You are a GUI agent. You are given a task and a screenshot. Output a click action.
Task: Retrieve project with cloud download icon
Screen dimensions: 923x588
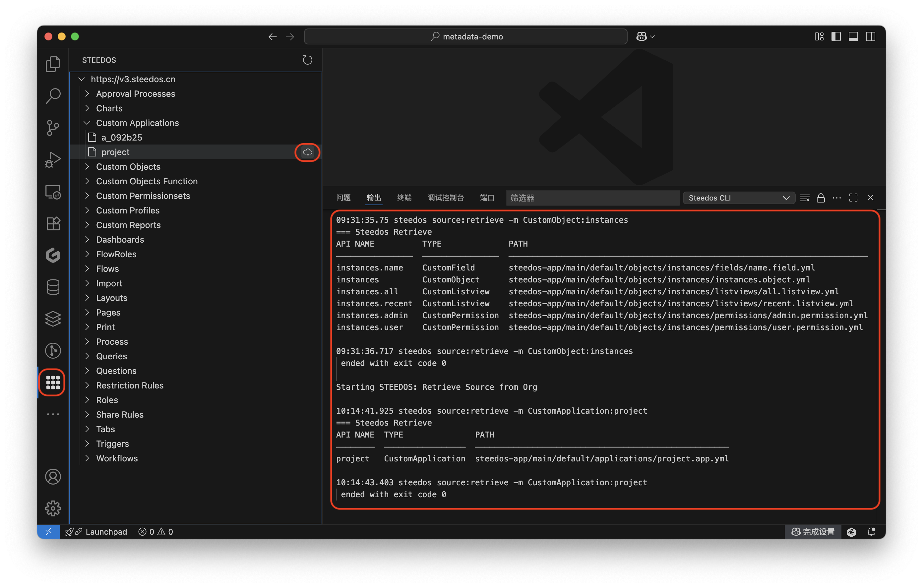(307, 152)
